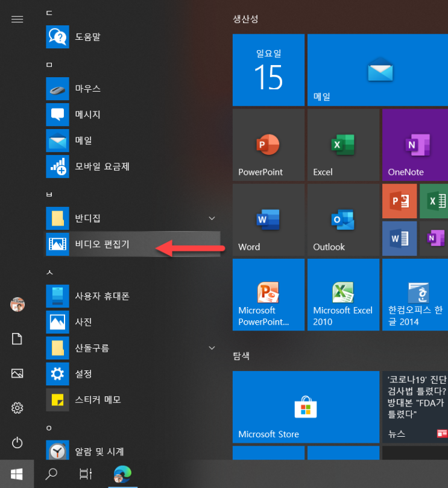
Task: Open the 모바일 요금제 app icon
Action: tap(57, 166)
